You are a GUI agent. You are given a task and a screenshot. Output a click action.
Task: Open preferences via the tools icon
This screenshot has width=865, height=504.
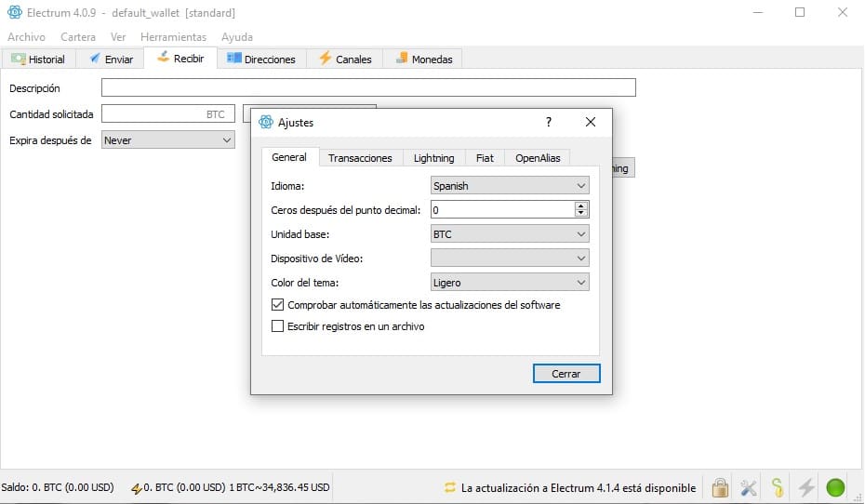coord(749,487)
